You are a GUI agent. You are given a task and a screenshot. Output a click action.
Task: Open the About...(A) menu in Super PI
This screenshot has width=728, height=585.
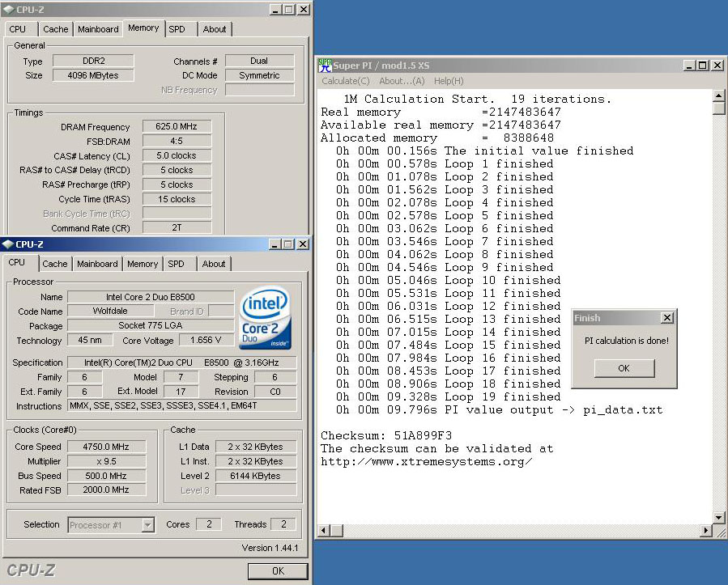click(x=402, y=81)
